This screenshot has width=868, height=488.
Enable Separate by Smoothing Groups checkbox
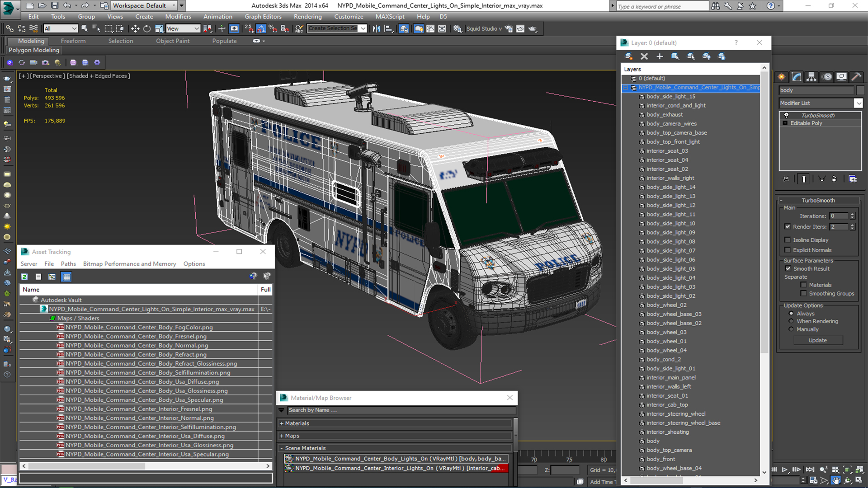(803, 293)
